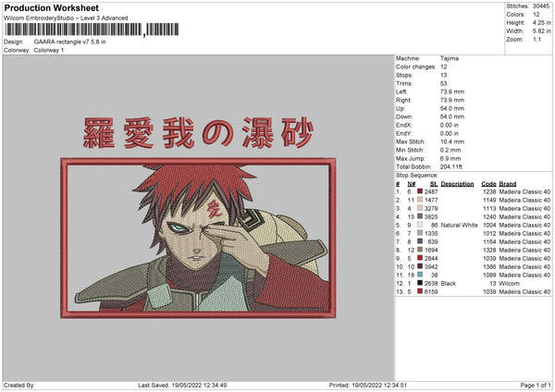
Task: Pick the slate blue swatch for stitch count 639
Action: 420,241
